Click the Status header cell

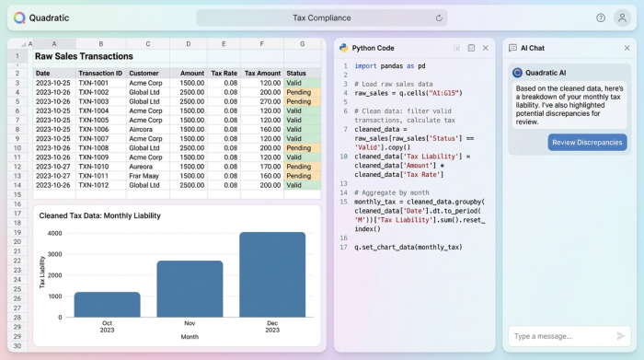pyautogui.click(x=303, y=73)
